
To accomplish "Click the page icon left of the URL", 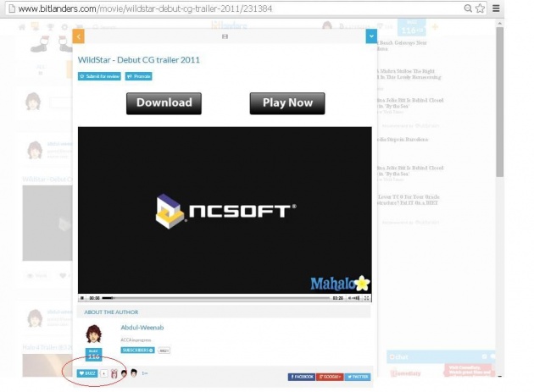I will (12, 8).
